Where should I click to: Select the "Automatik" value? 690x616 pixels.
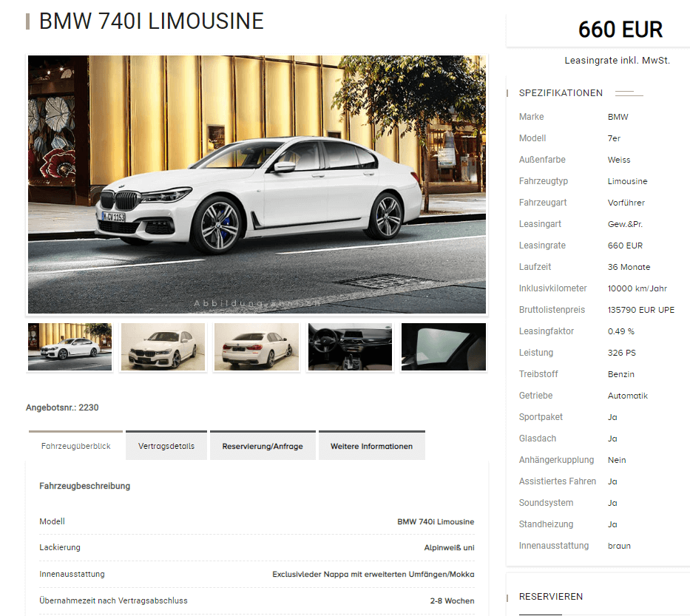[x=628, y=396]
